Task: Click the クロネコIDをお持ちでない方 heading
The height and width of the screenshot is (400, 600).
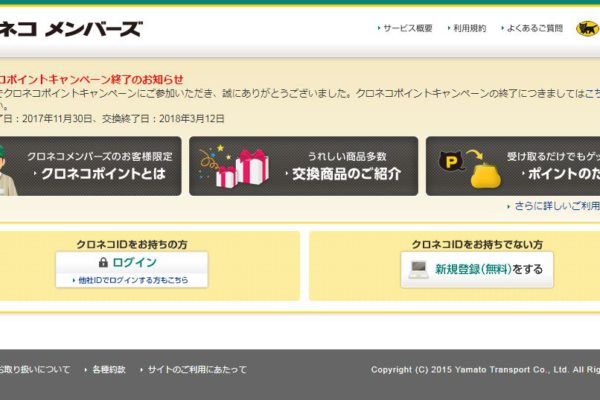Action: pyautogui.click(x=477, y=244)
